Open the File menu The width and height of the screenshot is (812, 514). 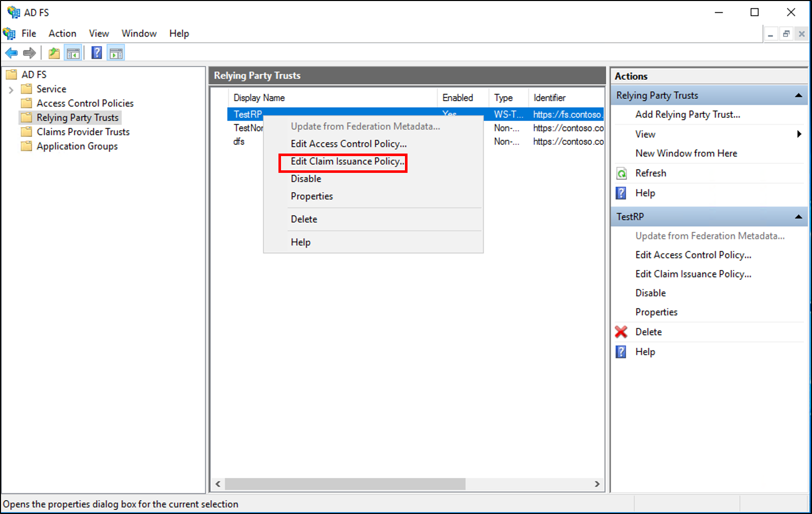coord(29,34)
